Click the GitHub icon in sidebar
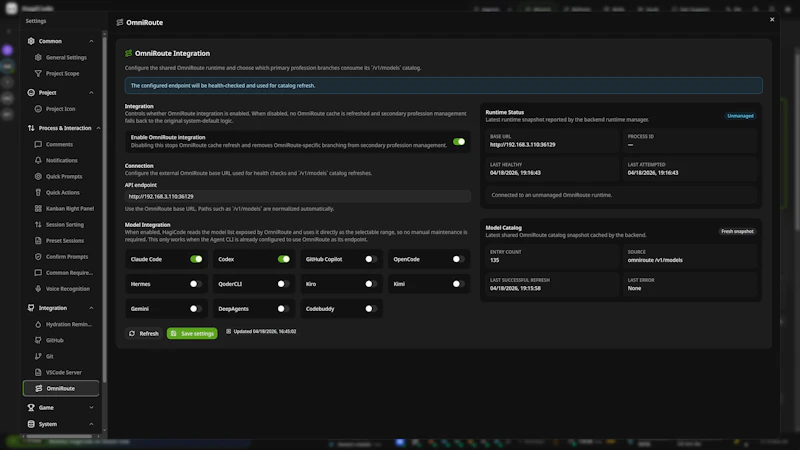 click(x=38, y=340)
